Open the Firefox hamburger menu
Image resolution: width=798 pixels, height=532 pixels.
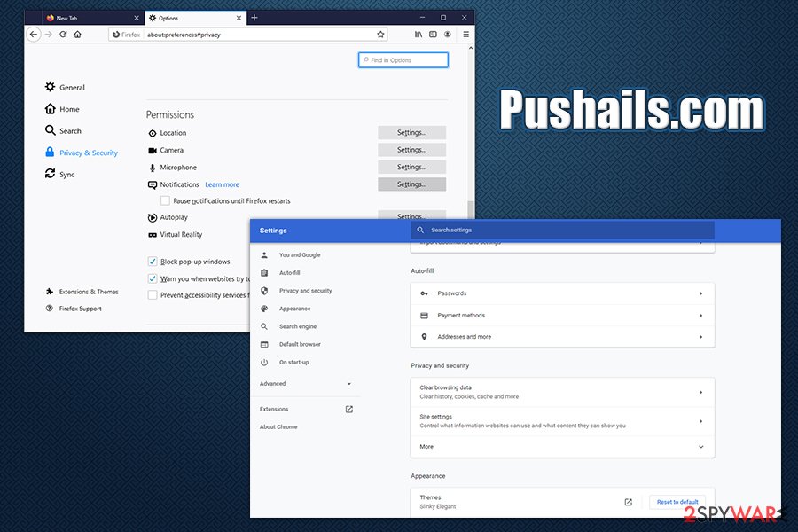coord(465,35)
